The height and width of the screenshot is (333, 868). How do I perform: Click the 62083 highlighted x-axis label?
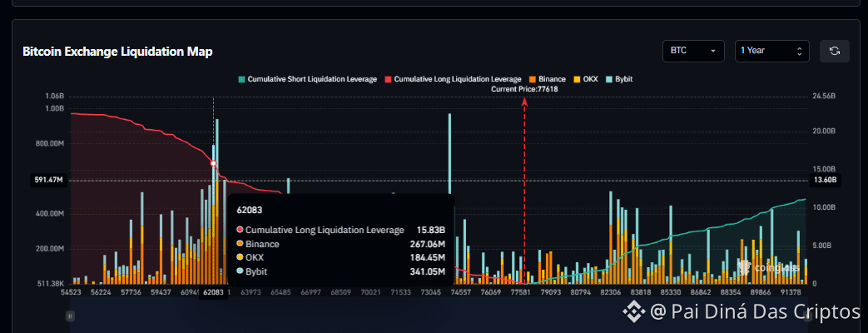213,292
